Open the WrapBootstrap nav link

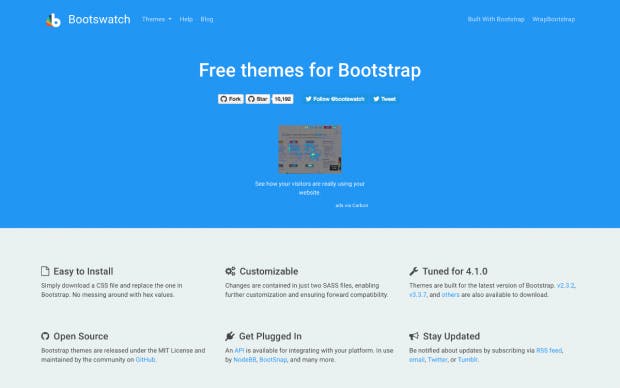pos(554,19)
